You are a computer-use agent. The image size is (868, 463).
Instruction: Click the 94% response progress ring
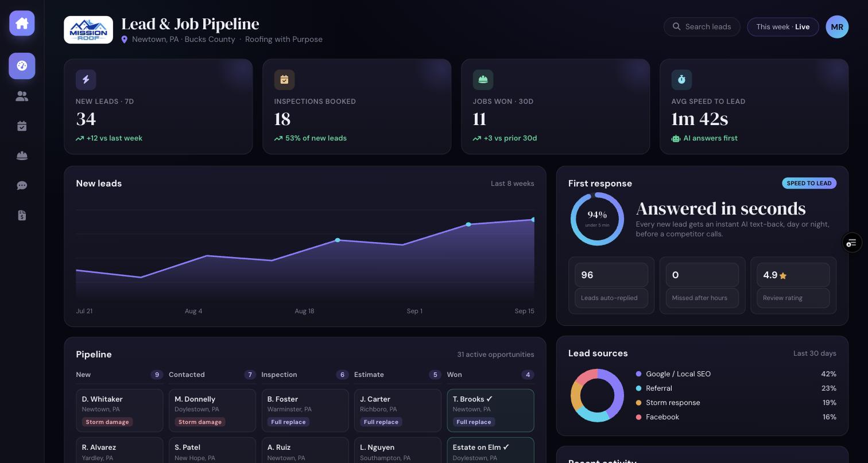click(597, 219)
